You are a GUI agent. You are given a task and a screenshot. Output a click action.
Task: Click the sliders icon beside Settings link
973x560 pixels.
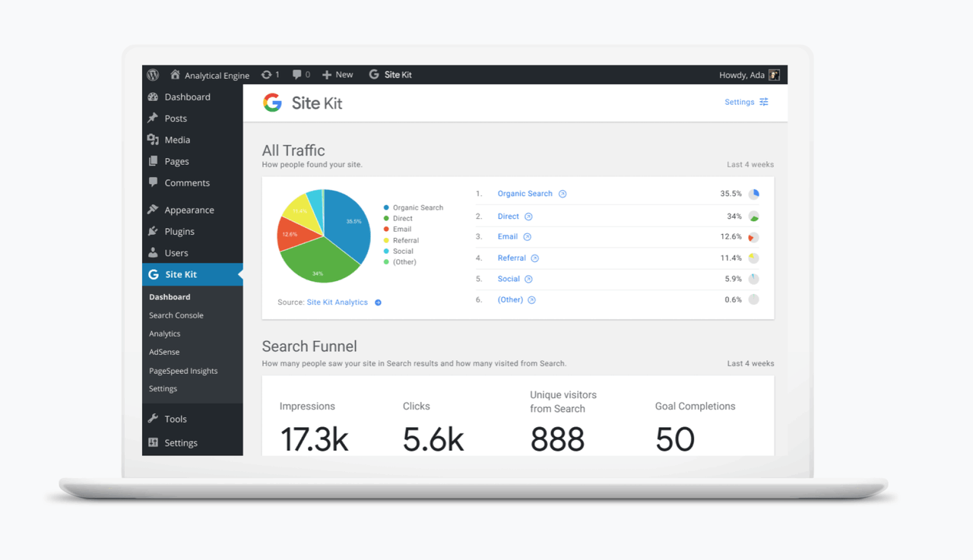coord(764,102)
